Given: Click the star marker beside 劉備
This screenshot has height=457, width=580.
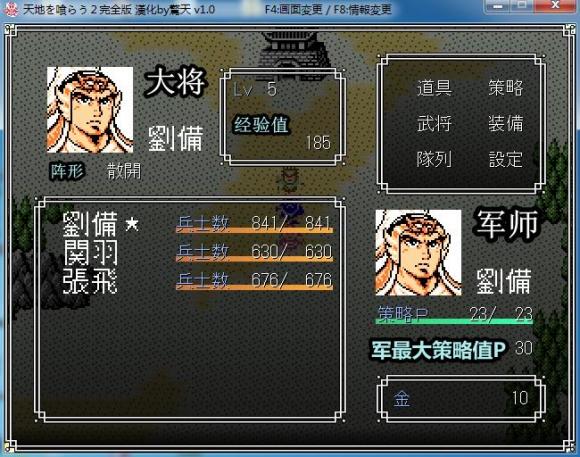Looking at the screenshot, I should pyautogui.click(x=132, y=224).
